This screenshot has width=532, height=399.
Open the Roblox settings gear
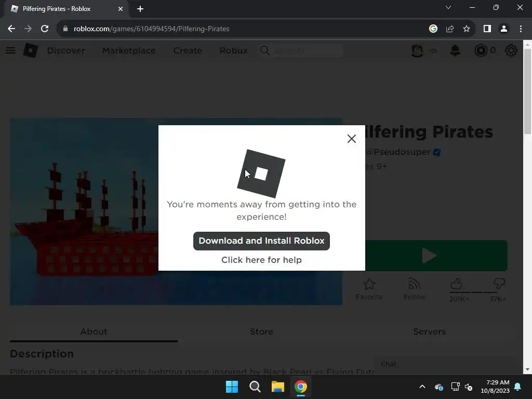tap(511, 50)
